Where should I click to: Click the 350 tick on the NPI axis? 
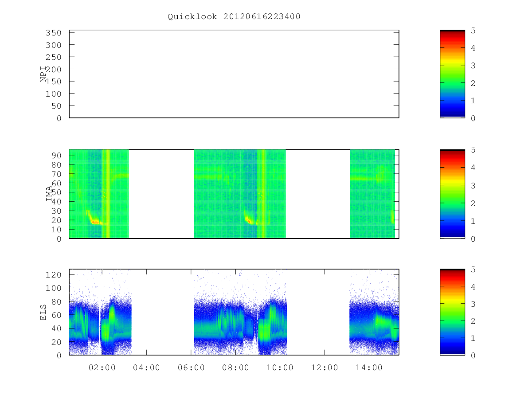(x=53, y=33)
